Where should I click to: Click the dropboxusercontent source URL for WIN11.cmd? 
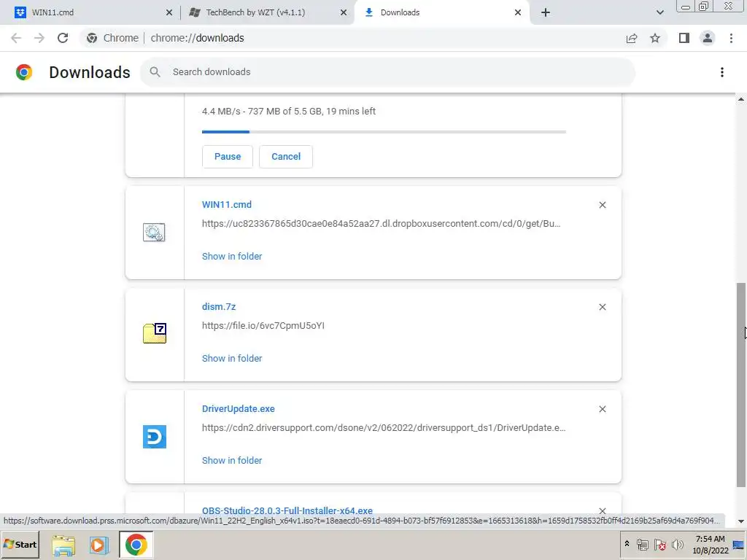click(x=381, y=224)
